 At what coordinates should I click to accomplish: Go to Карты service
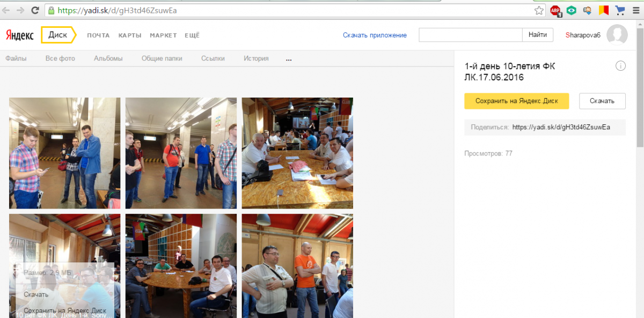[130, 35]
